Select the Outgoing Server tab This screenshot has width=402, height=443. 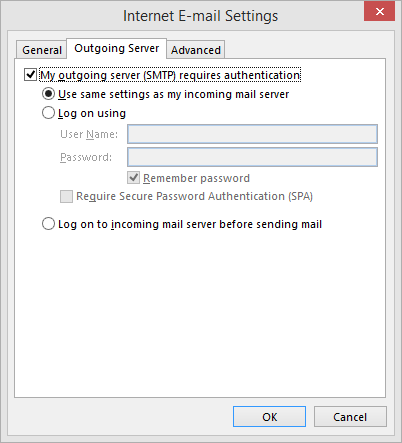116,48
